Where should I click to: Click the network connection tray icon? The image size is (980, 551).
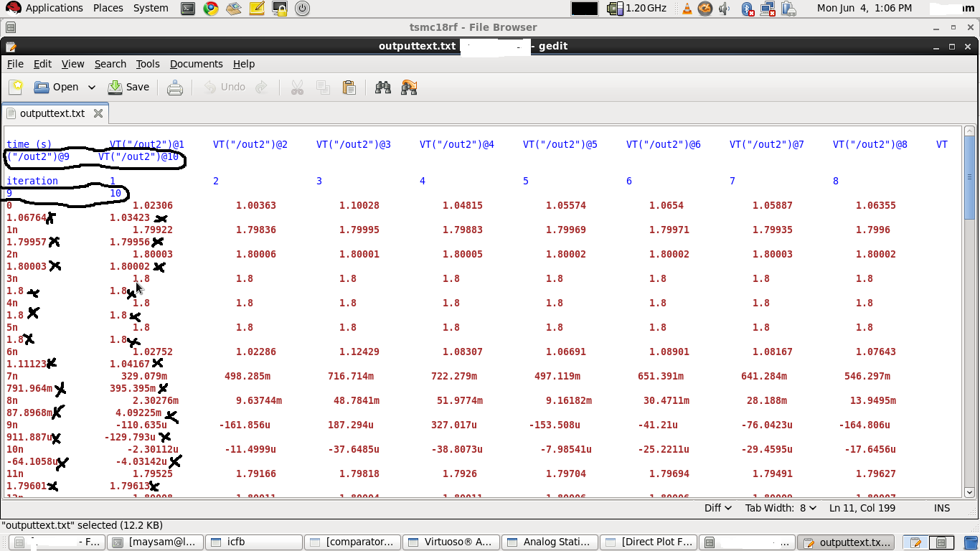768,9
